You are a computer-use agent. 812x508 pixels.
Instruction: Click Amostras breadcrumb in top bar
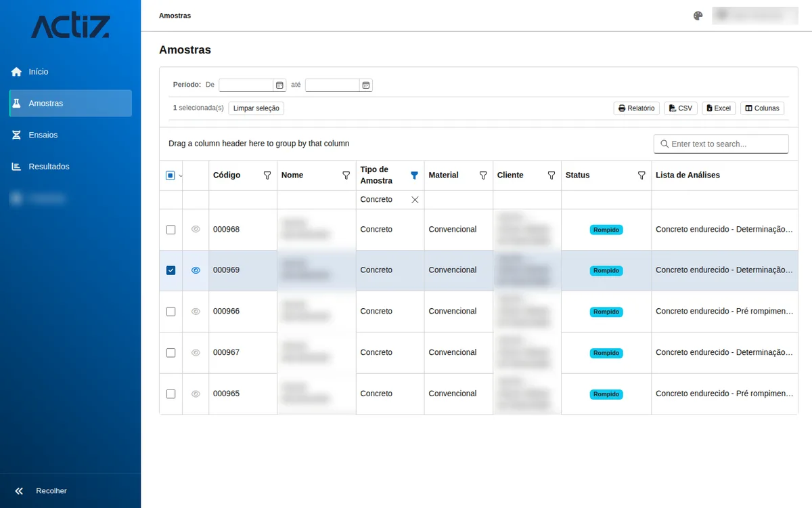[175, 16]
